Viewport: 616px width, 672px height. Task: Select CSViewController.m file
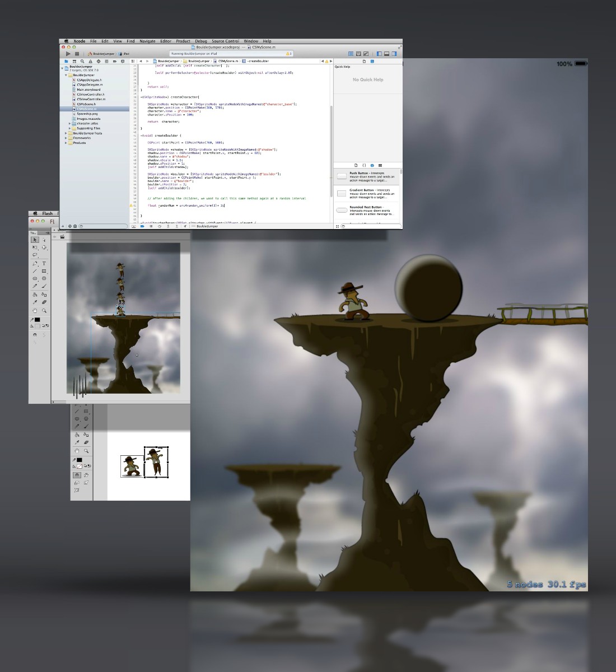point(91,99)
